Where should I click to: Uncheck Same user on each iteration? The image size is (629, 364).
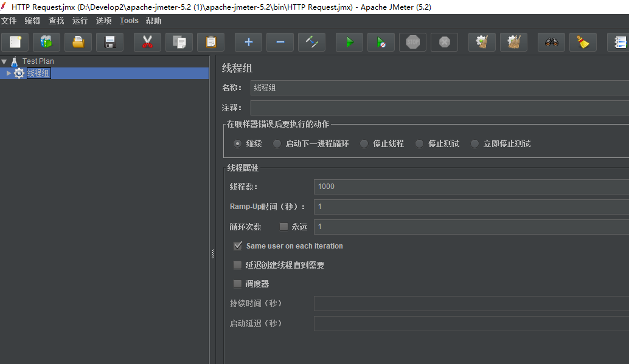coord(237,246)
